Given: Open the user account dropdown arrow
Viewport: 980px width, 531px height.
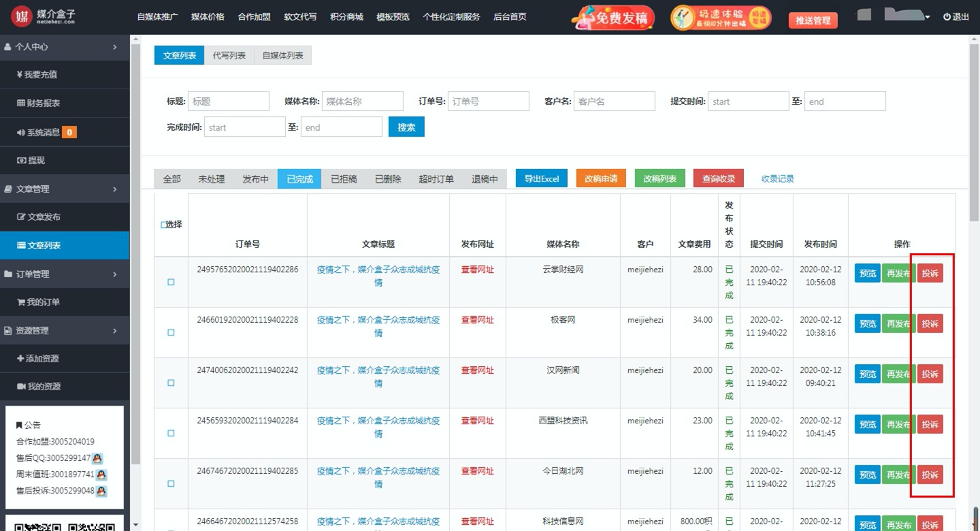Looking at the screenshot, I should click(927, 17).
